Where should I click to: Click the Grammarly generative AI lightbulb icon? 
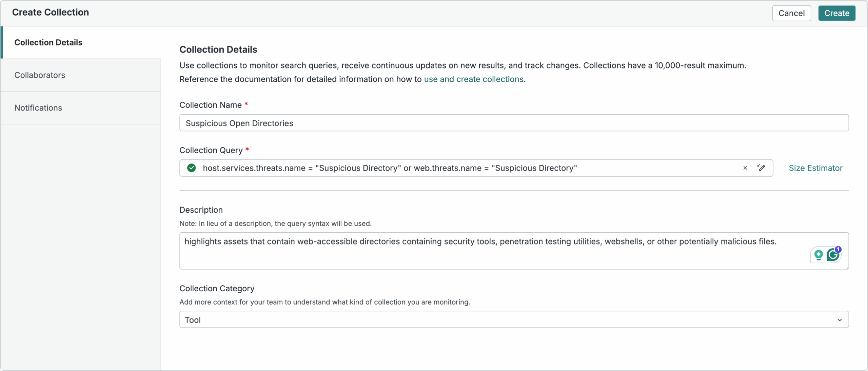818,255
